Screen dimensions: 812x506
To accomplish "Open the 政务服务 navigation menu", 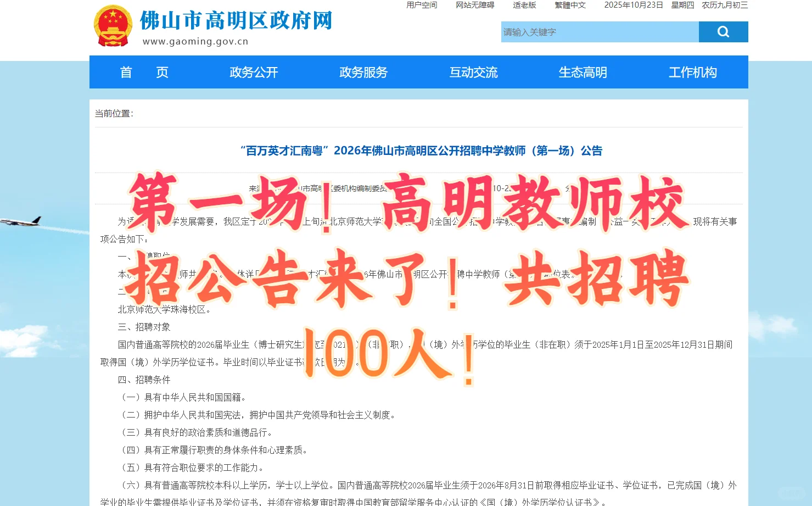I will (363, 72).
